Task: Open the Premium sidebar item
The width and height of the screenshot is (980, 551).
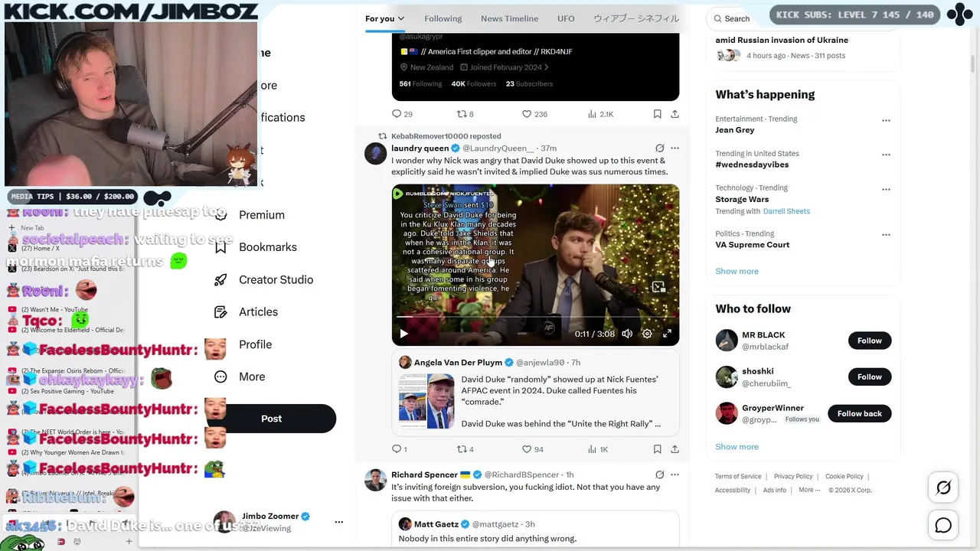Action: point(261,215)
